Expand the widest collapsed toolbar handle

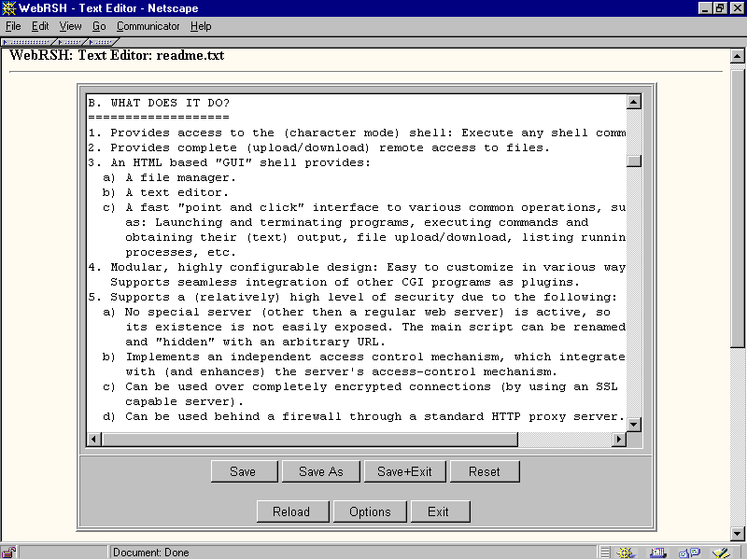(29, 42)
